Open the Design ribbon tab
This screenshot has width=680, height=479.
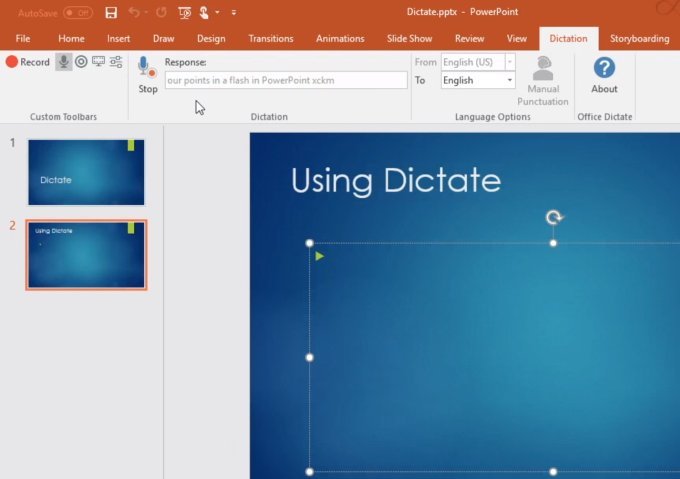pos(211,39)
